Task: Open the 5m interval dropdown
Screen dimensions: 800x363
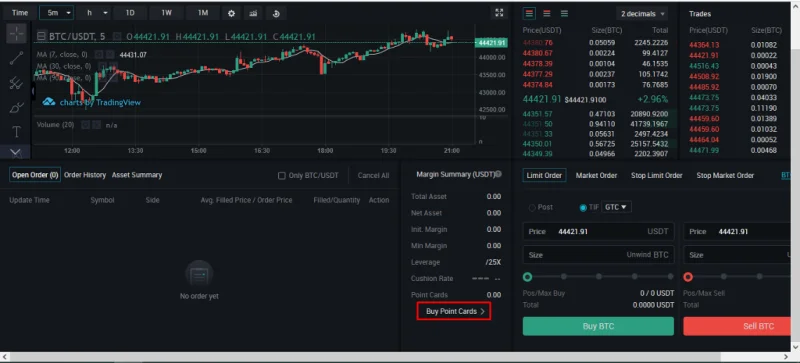Action: (57, 13)
